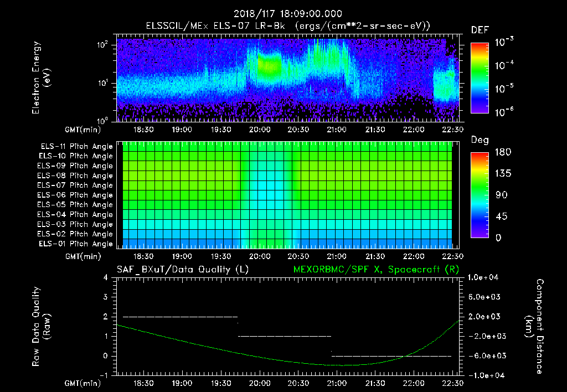Click the data quality line segment at level 2
Screen dimensions: 567x392
[x=180, y=317]
